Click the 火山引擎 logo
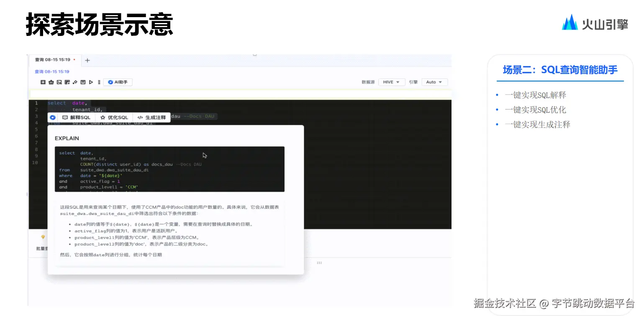644x318 pixels. coord(595,23)
